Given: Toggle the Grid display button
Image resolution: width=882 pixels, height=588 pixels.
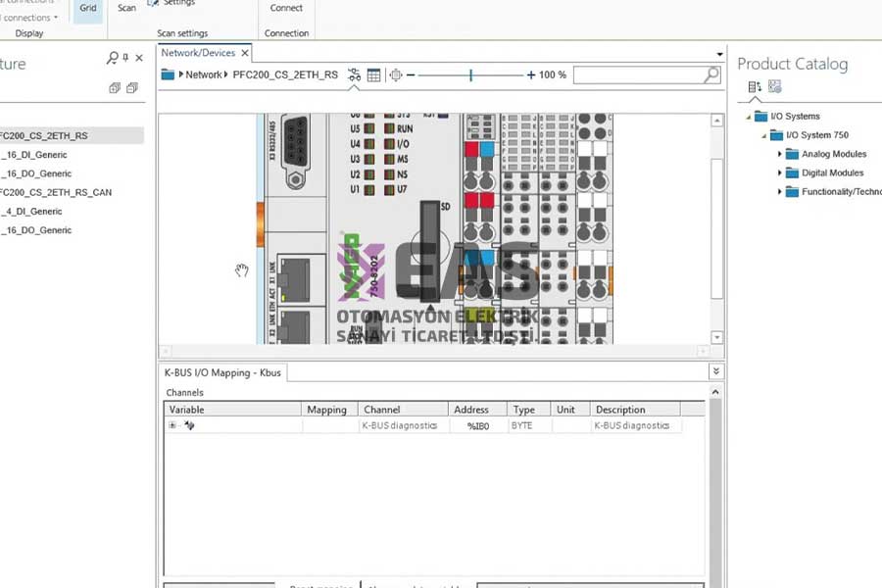Looking at the screenshot, I should (88, 10).
